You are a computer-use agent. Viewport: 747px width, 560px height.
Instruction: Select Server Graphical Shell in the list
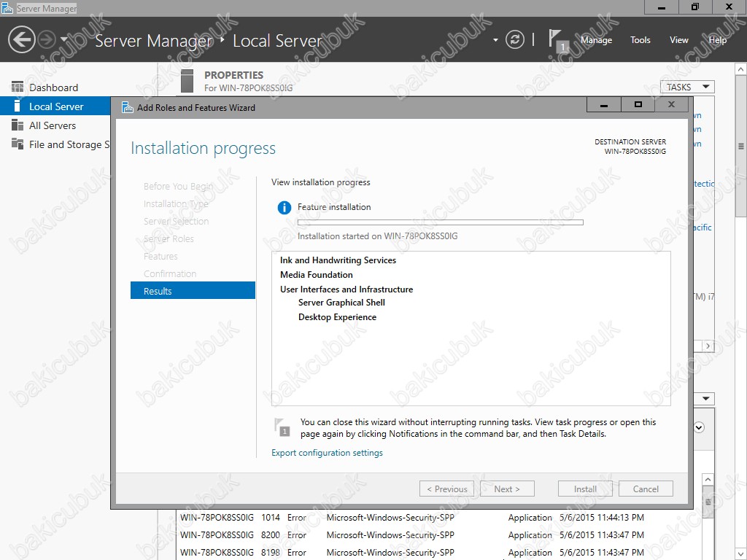(341, 303)
